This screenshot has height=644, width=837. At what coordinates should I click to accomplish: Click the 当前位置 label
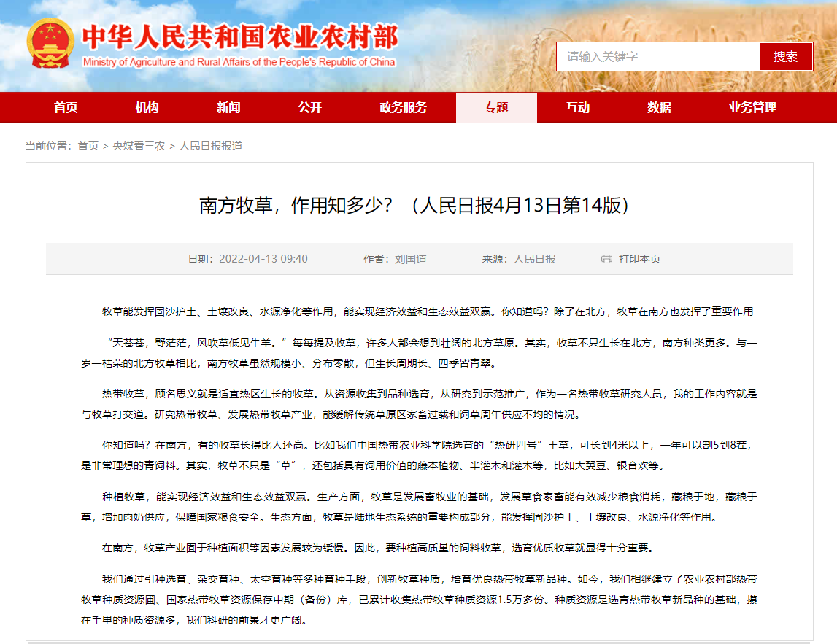tap(48, 146)
